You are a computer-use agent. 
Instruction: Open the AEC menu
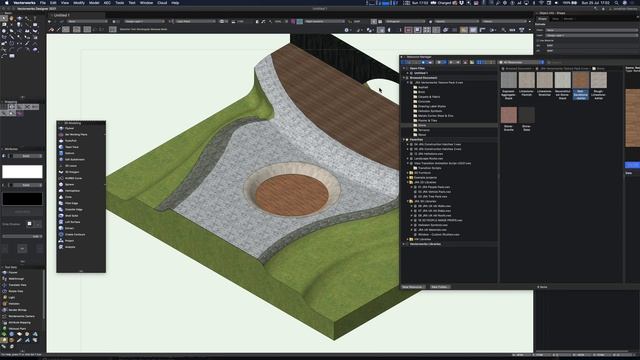[x=107, y=2]
